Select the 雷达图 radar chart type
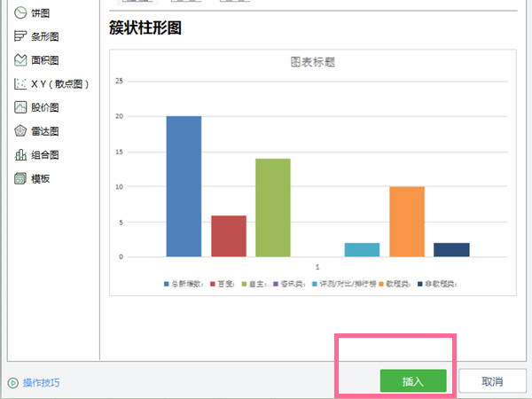 point(40,131)
